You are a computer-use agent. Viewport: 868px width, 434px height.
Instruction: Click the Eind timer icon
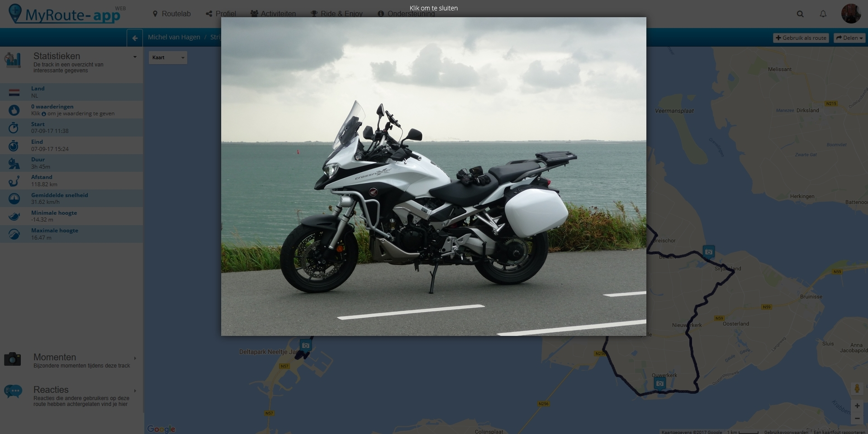(14, 145)
